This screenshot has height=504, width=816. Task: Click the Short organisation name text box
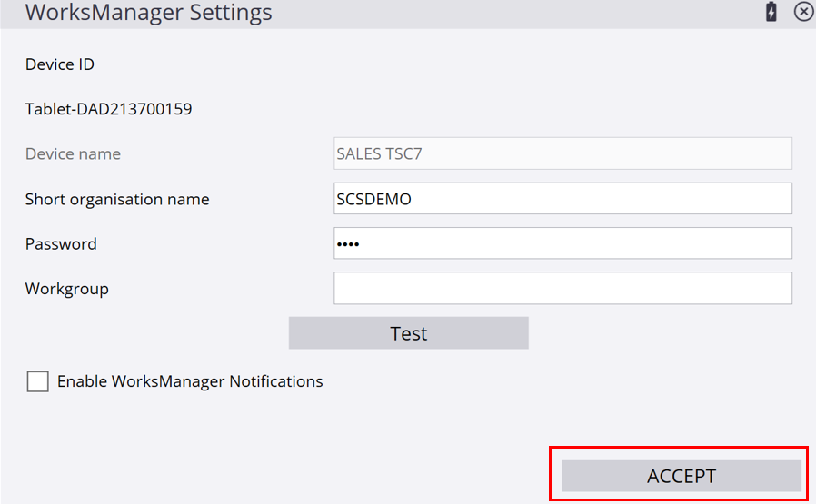click(x=563, y=198)
